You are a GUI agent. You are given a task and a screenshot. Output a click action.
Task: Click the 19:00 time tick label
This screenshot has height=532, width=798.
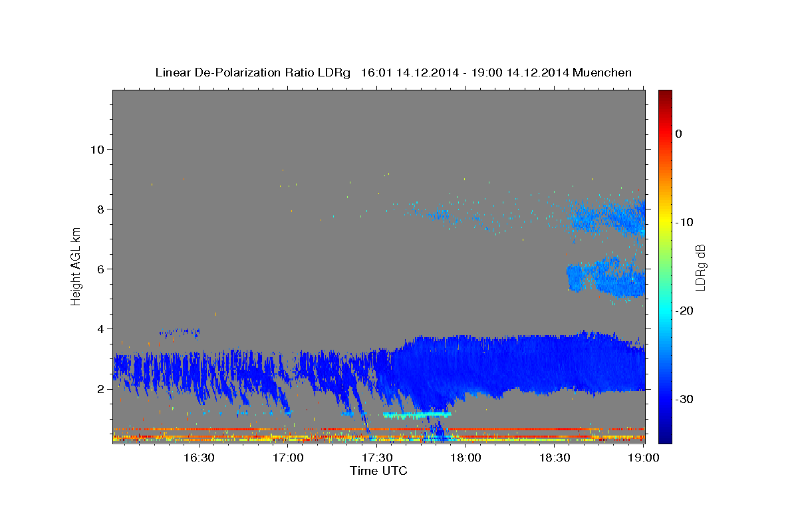point(644,458)
